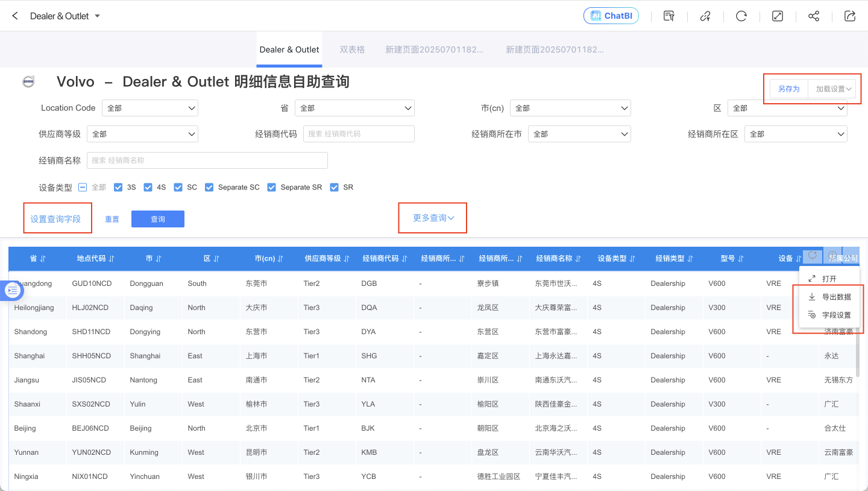Enter fullscreen using the expand icon
The height and width of the screenshot is (491, 868).
pos(778,16)
